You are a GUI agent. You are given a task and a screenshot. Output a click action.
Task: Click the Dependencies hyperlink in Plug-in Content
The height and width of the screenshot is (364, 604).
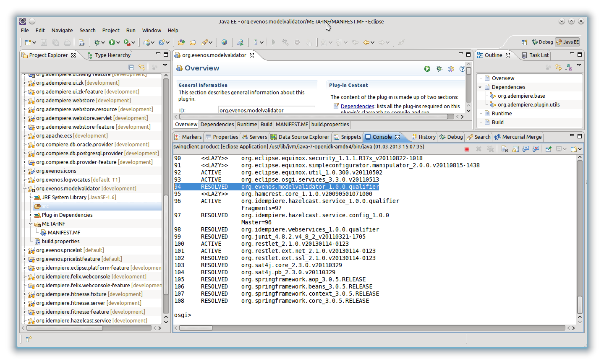click(357, 107)
